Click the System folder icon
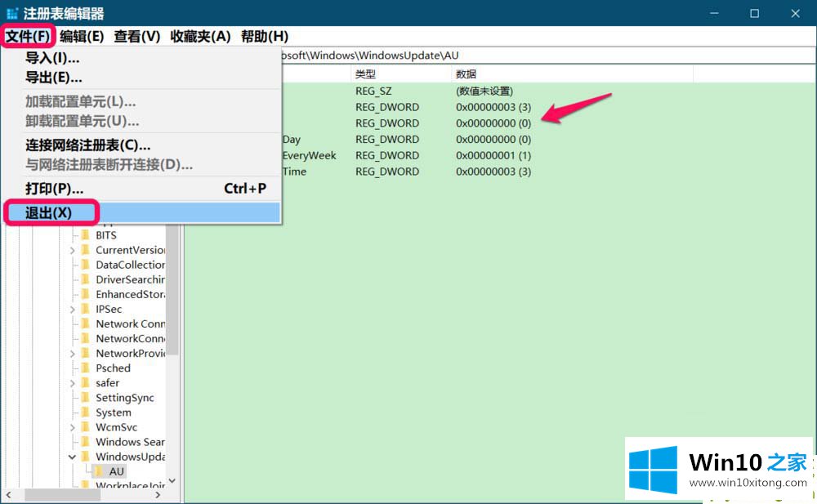Screen dimensions: 817x504 (86, 413)
